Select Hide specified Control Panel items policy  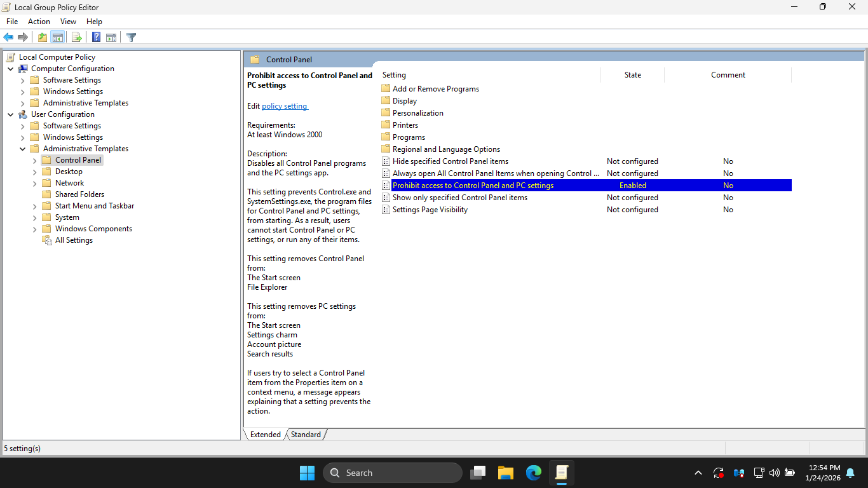pos(450,161)
